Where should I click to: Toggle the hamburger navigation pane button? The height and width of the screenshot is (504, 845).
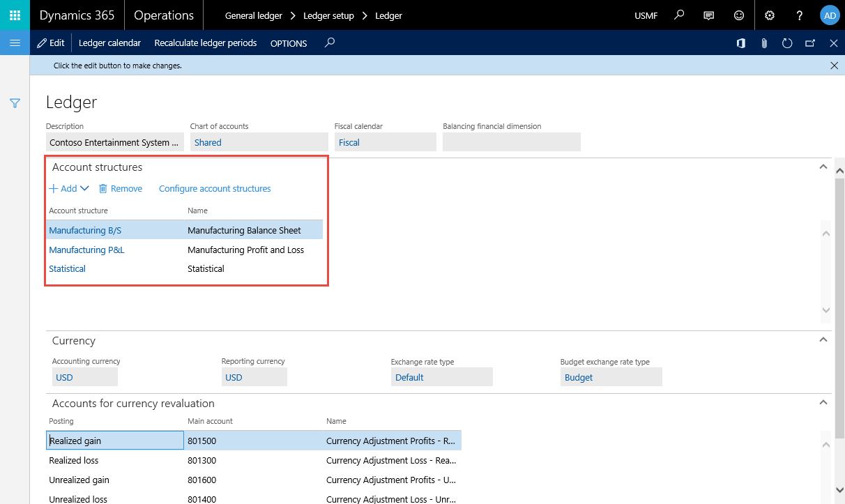point(15,43)
